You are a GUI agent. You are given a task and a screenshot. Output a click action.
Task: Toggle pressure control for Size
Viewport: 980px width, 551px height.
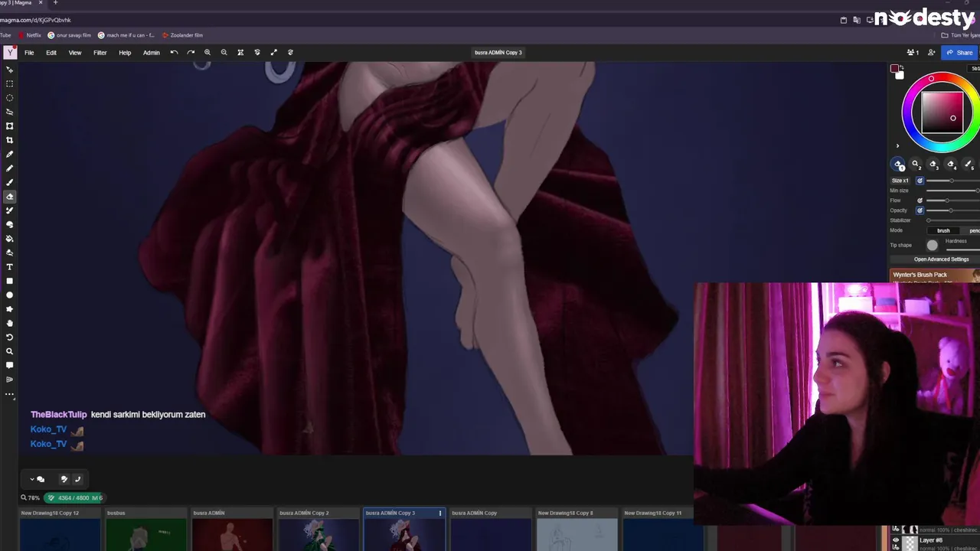tap(920, 181)
